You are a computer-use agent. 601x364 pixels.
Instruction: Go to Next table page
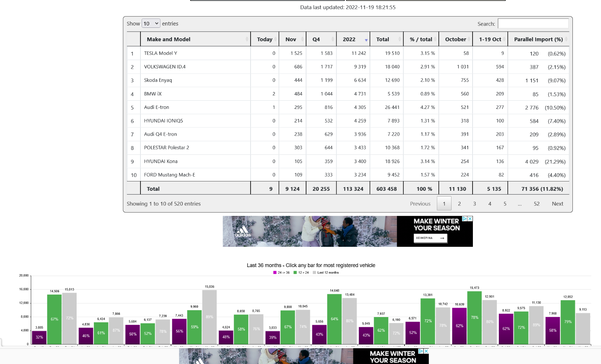tap(557, 204)
